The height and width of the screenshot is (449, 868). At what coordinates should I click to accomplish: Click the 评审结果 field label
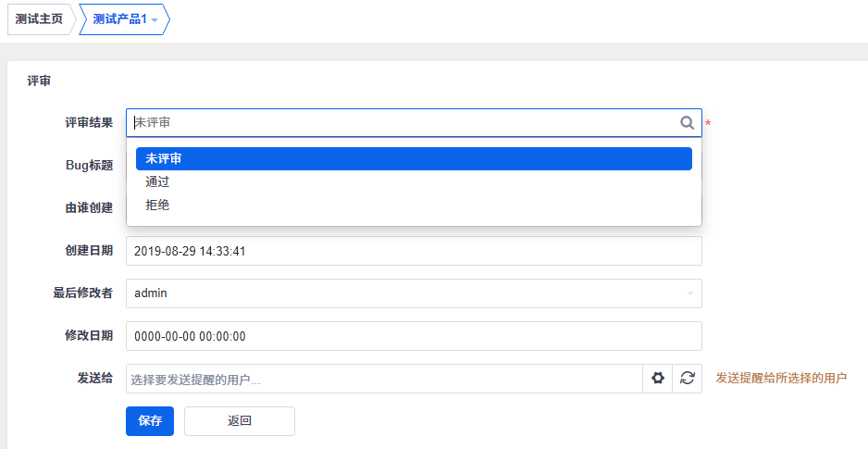pos(89,122)
